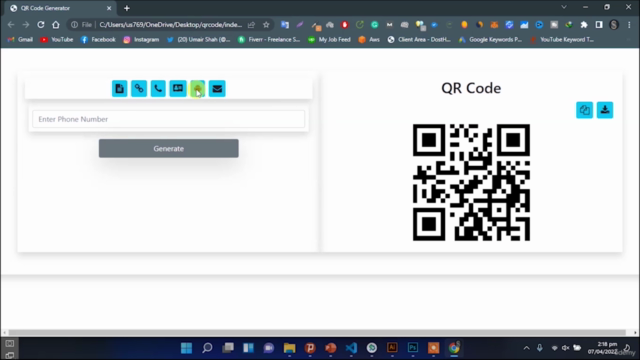This screenshot has width=640, height=360.
Task: Open the Instagram bookmark
Action: click(141, 40)
